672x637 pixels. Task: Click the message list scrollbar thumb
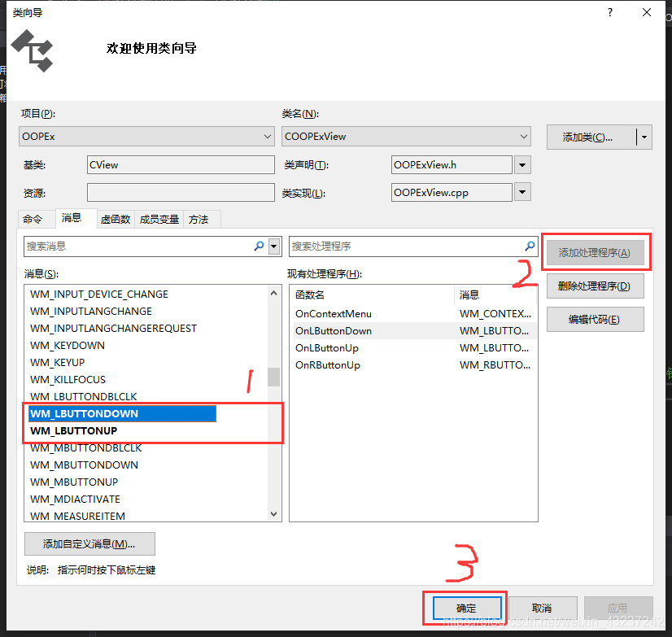[274, 377]
